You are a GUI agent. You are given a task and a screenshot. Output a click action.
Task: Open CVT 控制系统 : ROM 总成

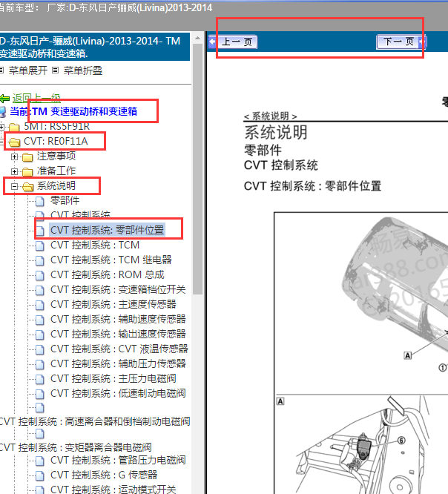click(x=108, y=274)
